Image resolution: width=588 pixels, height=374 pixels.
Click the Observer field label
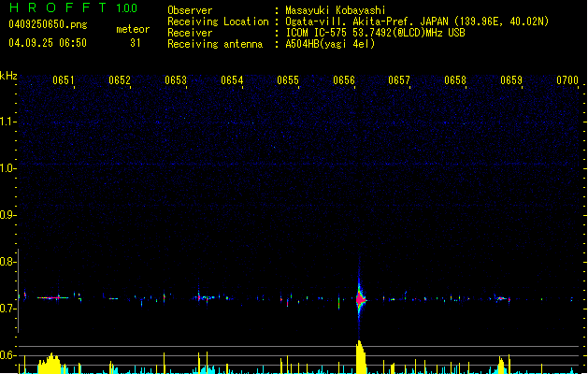pos(190,10)
